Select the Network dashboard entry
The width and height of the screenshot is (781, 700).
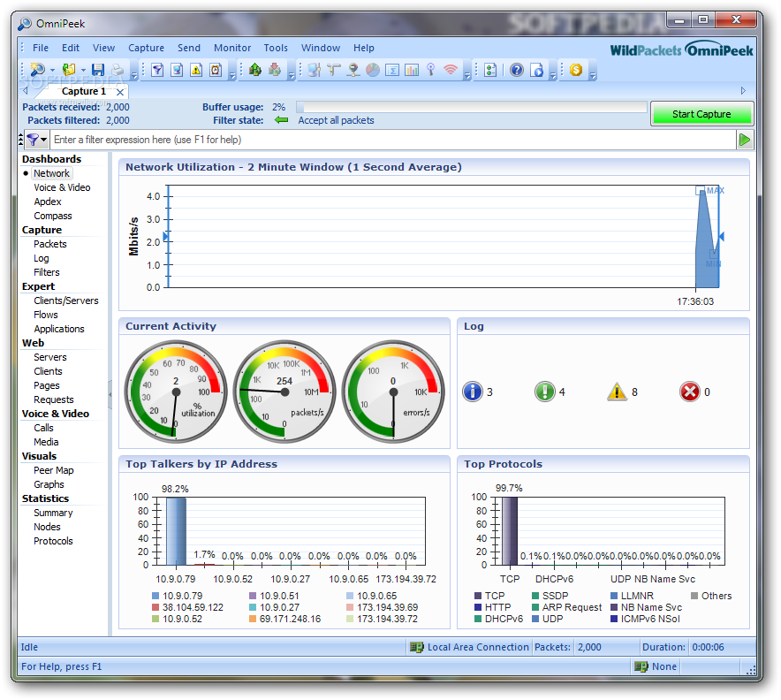(x=51, y=173)
